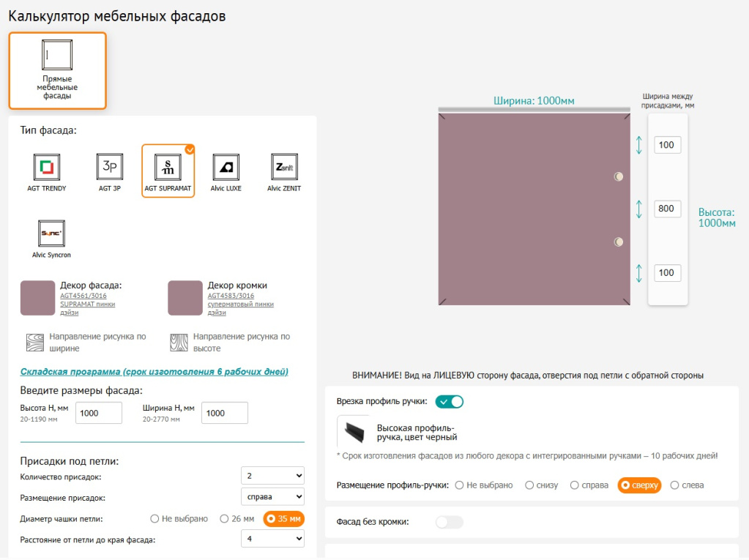Open the 'Количество присадок' dropdown
The height and width of the screenshot is (560, 749).
(x=272, y=476)
